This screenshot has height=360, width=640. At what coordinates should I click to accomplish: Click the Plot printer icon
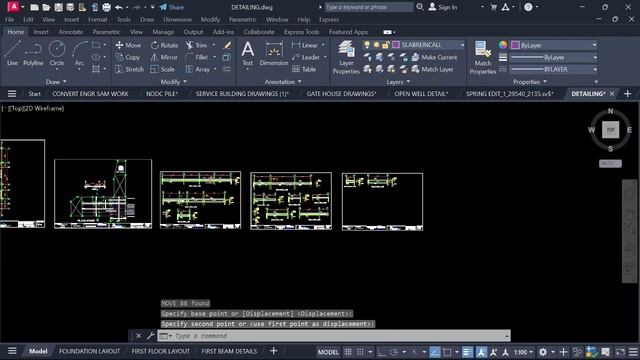107,7
